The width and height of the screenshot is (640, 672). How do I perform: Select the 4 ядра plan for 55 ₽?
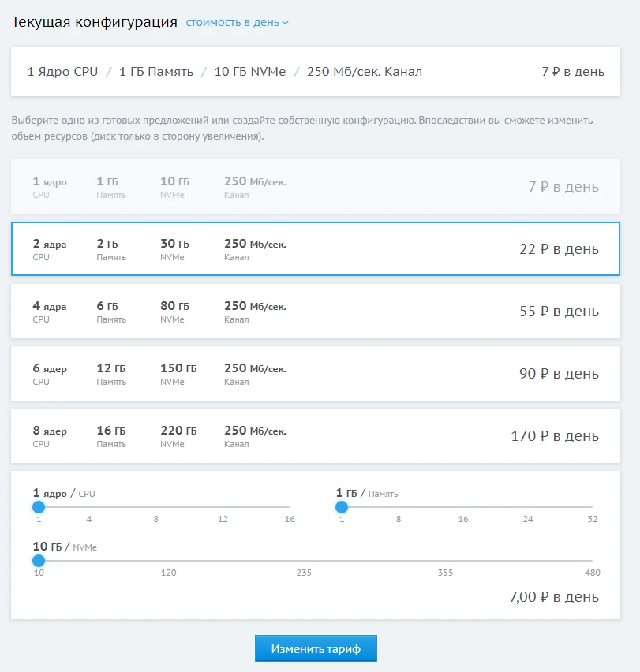315,312
